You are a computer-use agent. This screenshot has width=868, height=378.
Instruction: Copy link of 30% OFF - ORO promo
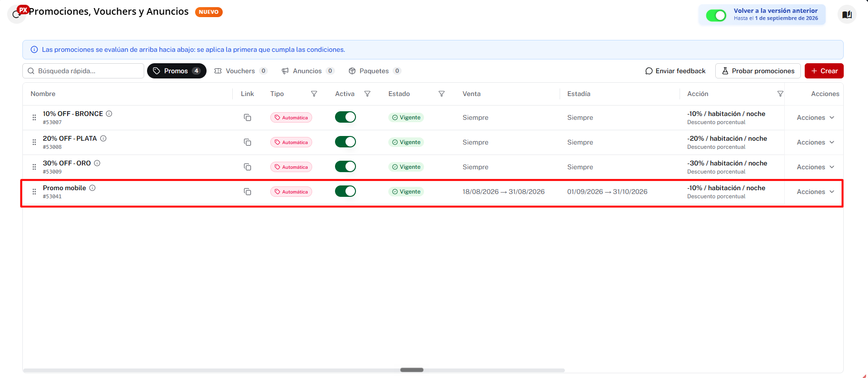(247, 167)
